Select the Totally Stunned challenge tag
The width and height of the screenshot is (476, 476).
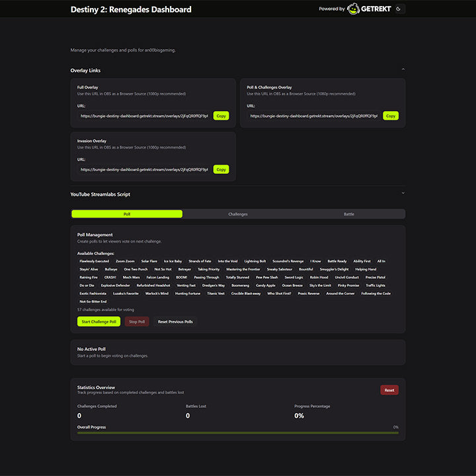[237, 277]
